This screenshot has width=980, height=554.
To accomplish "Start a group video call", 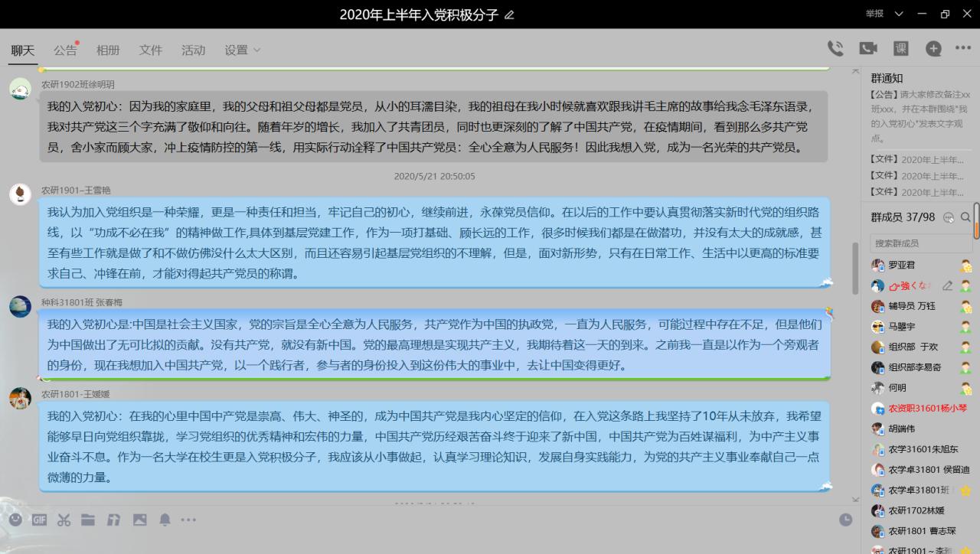I will [868, 48].
